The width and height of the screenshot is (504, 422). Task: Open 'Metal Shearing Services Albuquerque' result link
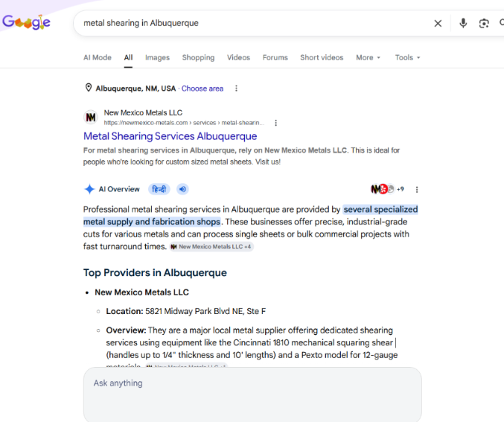170,136
